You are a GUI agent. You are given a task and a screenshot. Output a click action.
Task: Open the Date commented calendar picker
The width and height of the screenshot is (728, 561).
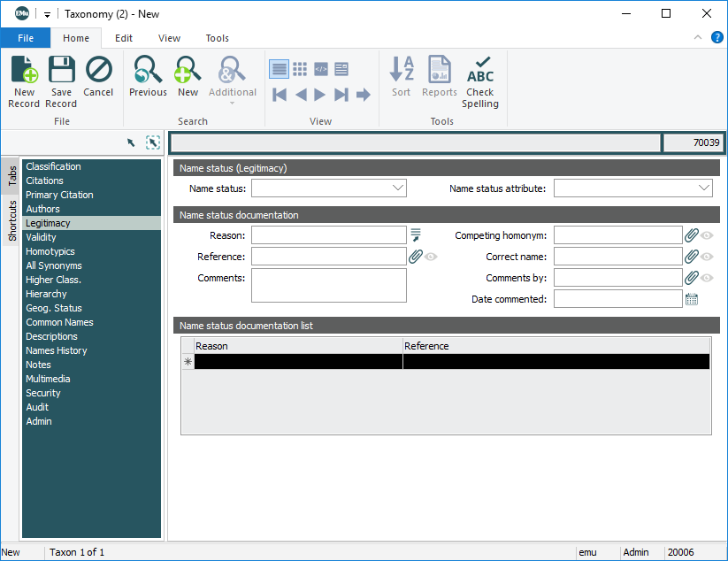point(692,299)
